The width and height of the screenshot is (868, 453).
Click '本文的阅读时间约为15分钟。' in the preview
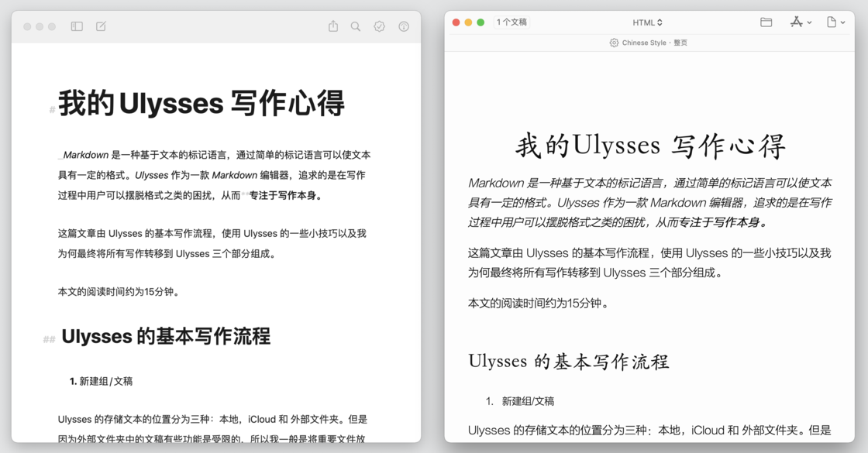click(x=538, y=303)
